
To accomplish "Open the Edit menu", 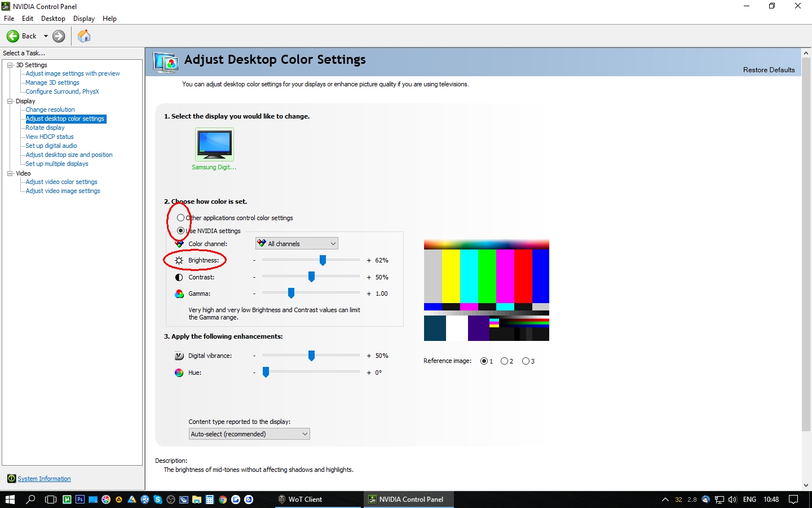I will [28, 19].
